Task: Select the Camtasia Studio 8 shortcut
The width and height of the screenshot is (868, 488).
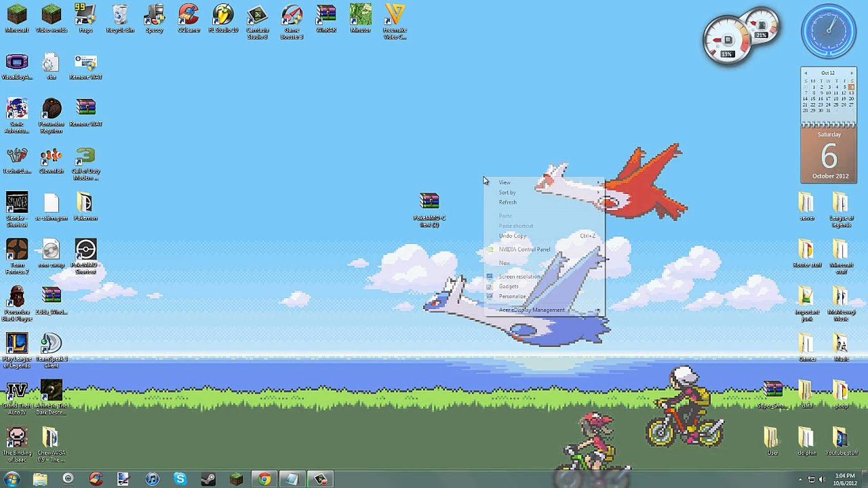Action: point(258,22)
